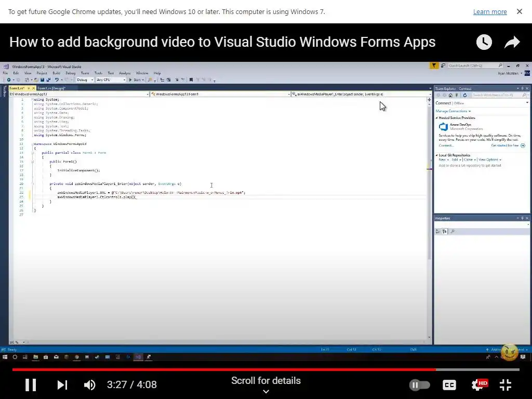This screenshot has width=532, height=399.
Task: Click the bookmark icon in the toolbar
Action: coord(191,79)
